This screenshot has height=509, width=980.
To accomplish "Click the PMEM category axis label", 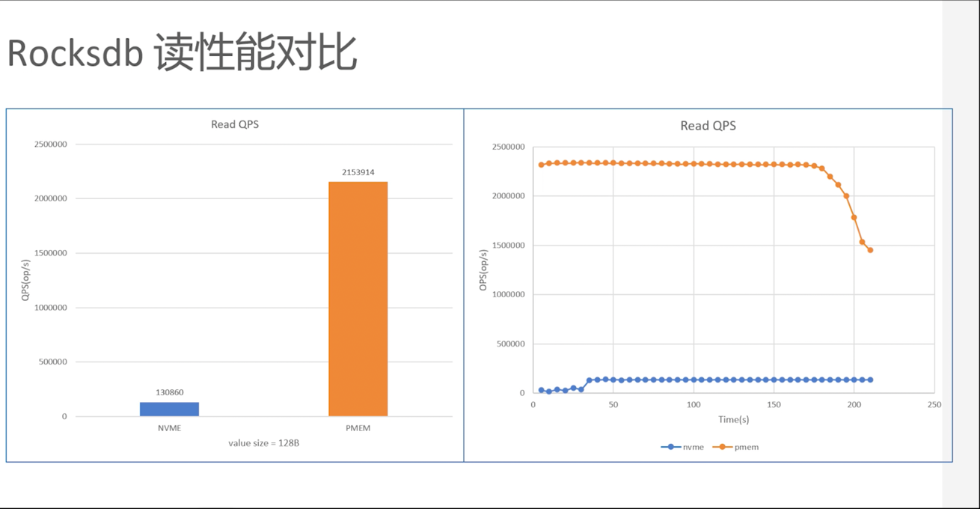I will (358, 428).
